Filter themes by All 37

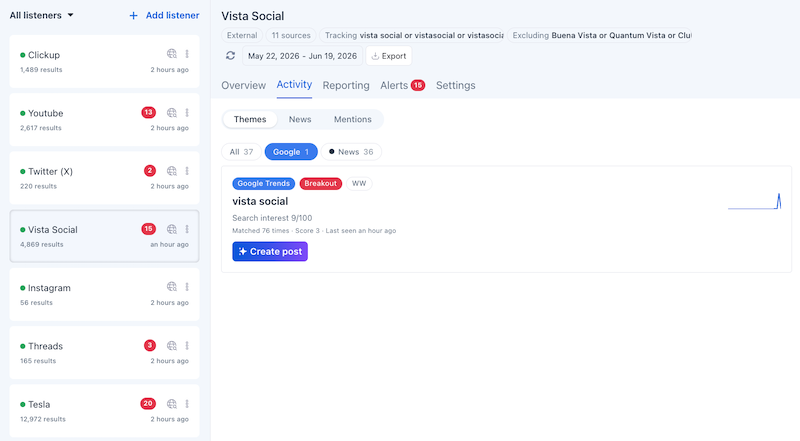click(x=241, y=152)
